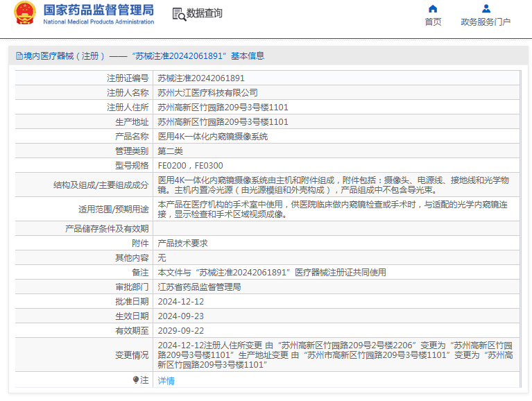Image resolution: width=532 pixels, height=401 pixels.
Task: Click 数据查询 text link
Action: coord(204,13)
